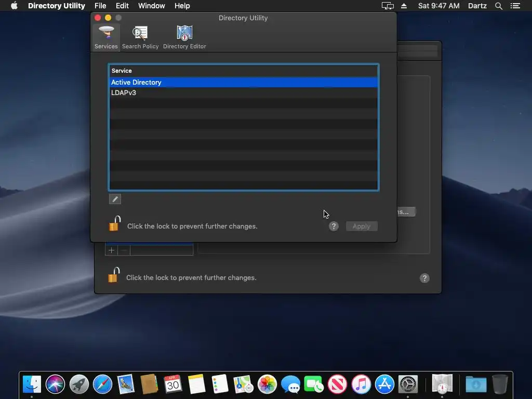This screenshot has width=532, height=399.
Task: Open Calendar from the Dock
Action: [x=173, y=384]
